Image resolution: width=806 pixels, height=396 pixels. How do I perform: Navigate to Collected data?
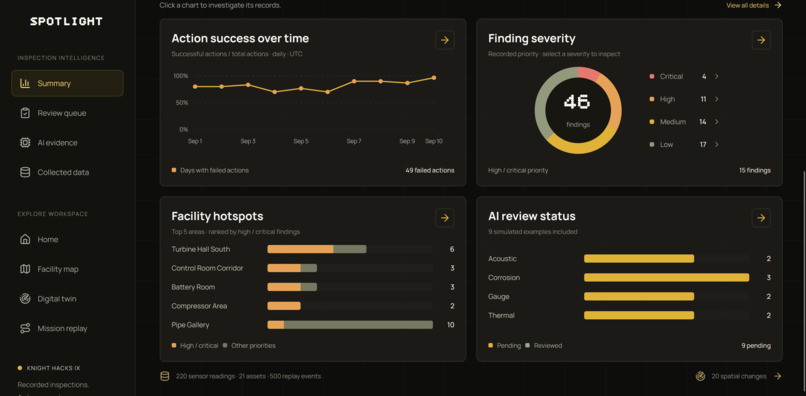click(67, 172)
